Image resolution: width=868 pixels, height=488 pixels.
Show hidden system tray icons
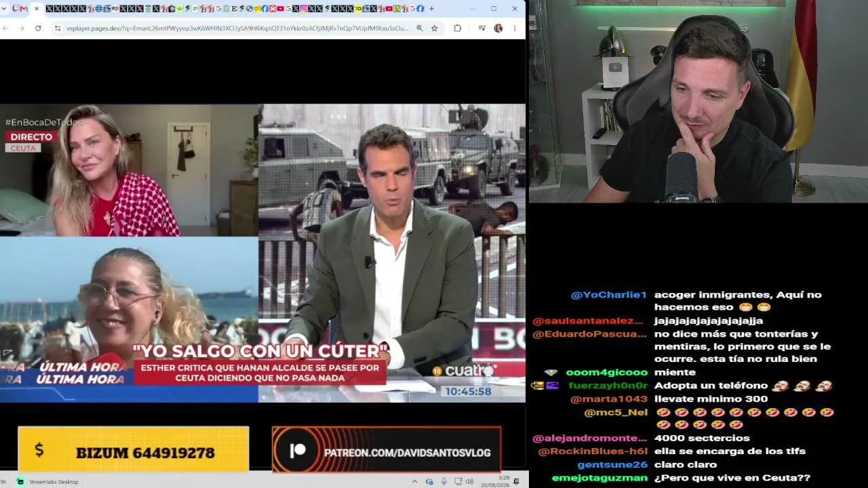click(x=414, y=481)
